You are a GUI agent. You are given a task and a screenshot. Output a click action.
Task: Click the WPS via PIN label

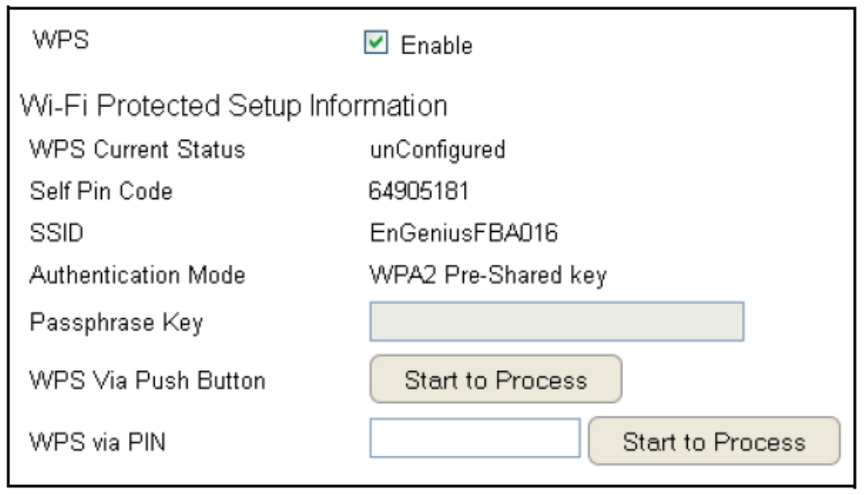point(97,442)
